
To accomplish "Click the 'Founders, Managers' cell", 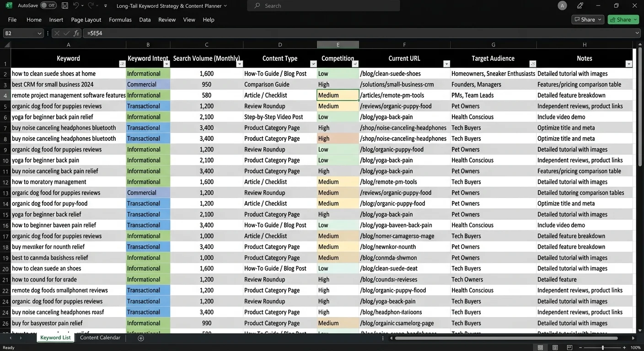I will click(x=494, y=85).
